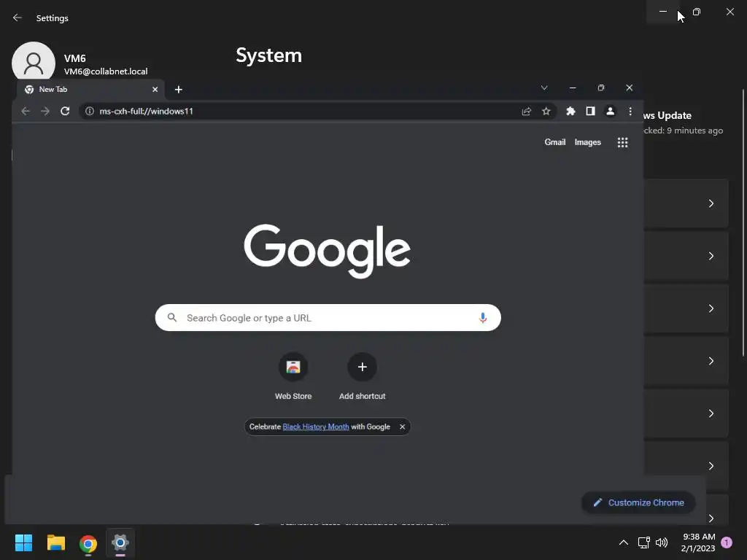This screenshot has height=560, width=747.
Task: Click the Settings window scrollbar
Action: (743, 223)
